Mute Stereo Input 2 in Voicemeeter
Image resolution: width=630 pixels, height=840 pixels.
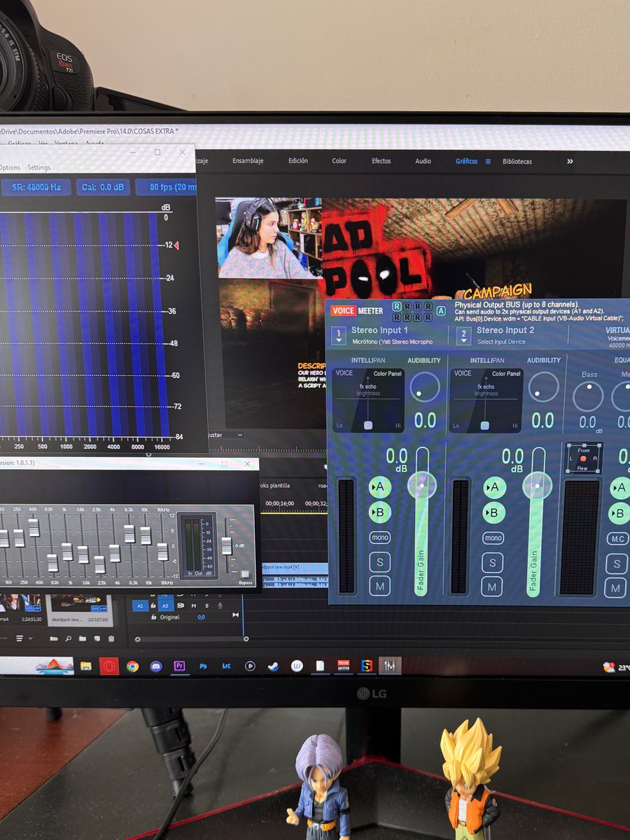tap(493, 587)
